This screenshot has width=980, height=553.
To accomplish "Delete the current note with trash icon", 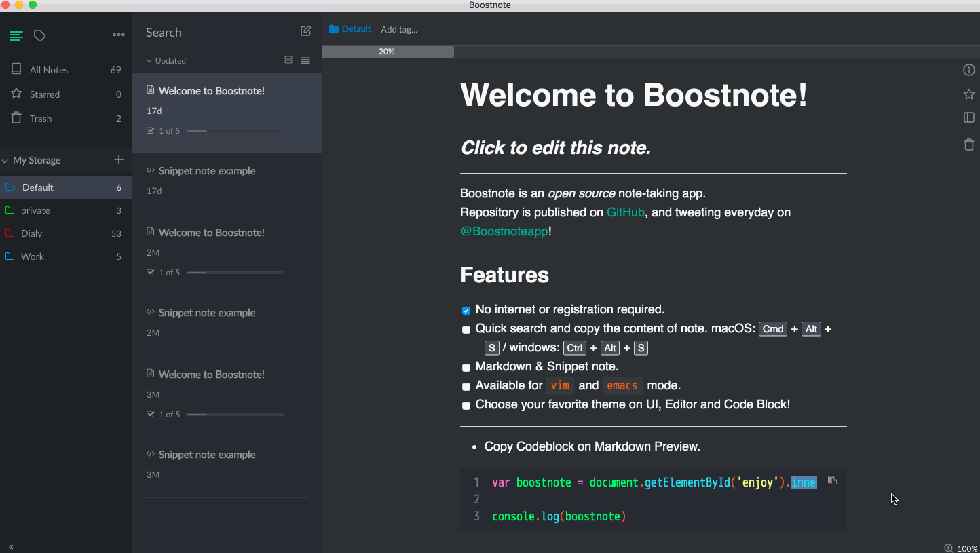I will (x=969, y=145).
